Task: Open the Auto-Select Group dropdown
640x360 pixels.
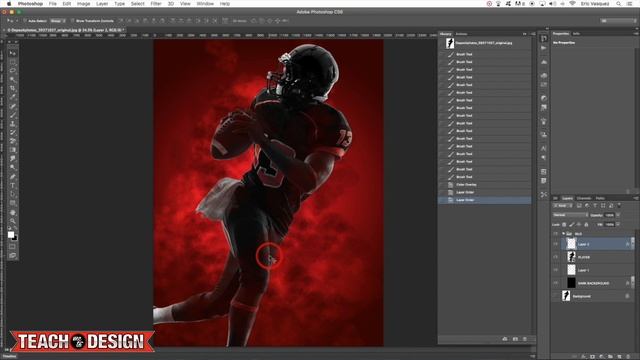Action: (x=58, y=21)
